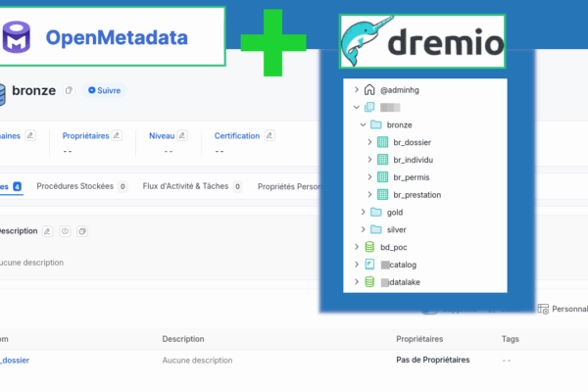Collapse the bronze folder
Viewport: 588px width, 392px height.
(x=363, y=124)
